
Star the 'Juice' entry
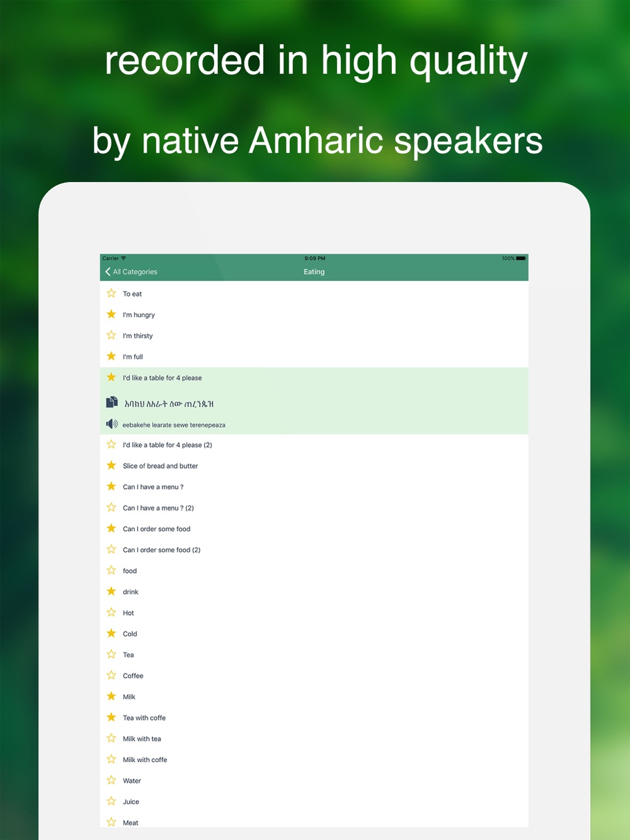click(x=112, y=801)
